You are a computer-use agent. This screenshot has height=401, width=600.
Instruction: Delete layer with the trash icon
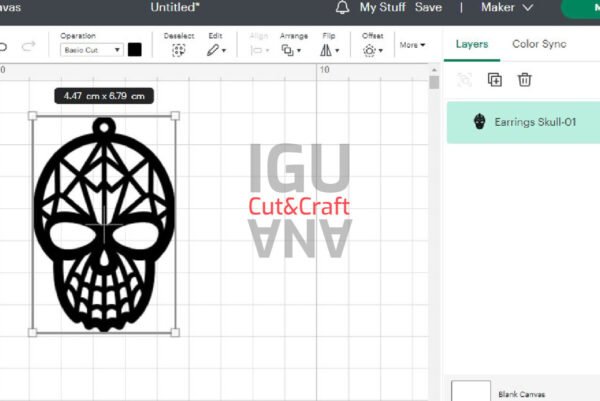point(524,80)
